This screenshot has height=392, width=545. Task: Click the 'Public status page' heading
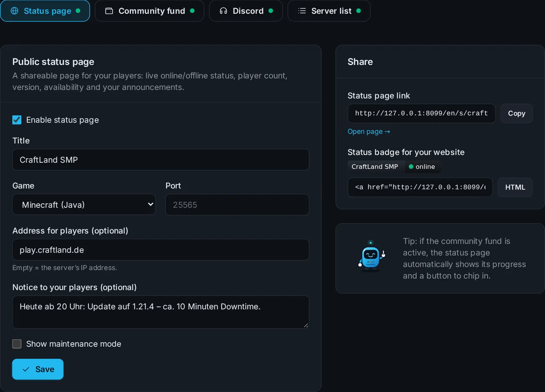(x=53, y=62)
